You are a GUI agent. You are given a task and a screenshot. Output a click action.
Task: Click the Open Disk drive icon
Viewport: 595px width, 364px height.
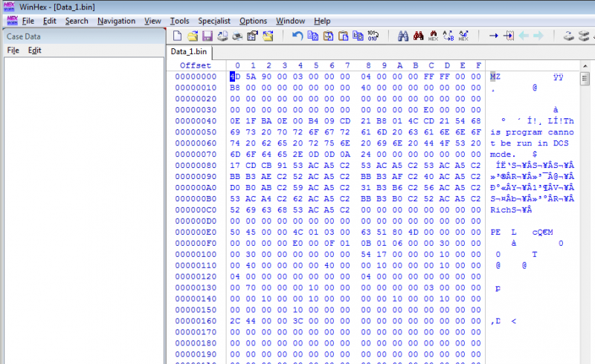pos(568,36)
